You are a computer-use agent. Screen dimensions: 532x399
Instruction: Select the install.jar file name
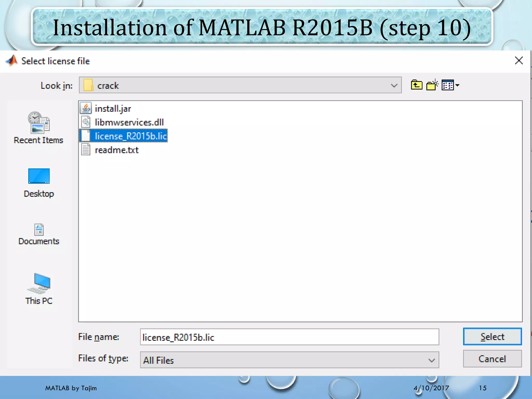113,109
